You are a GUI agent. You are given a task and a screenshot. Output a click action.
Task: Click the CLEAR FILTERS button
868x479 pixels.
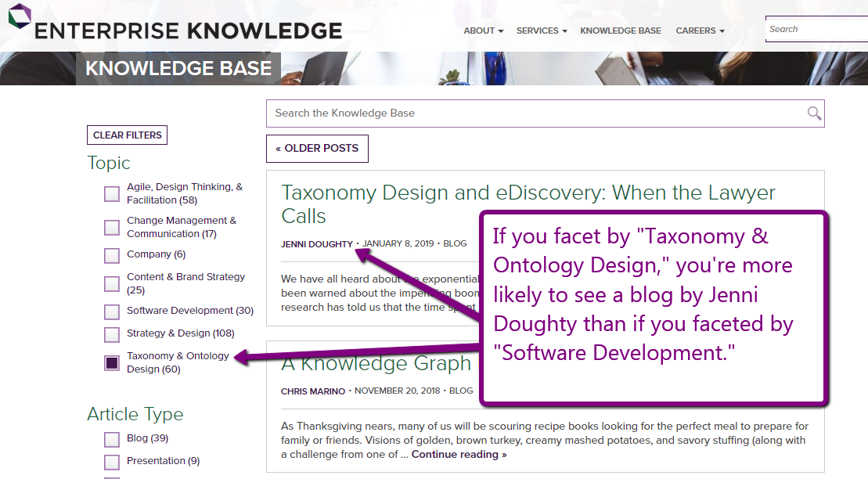[128, 135]
